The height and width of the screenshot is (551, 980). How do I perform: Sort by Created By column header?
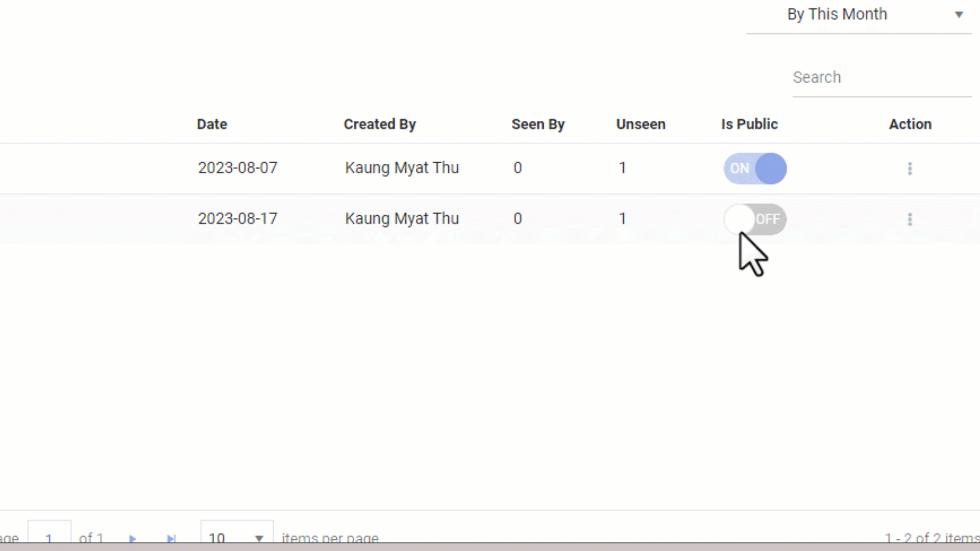click(380, 124)
